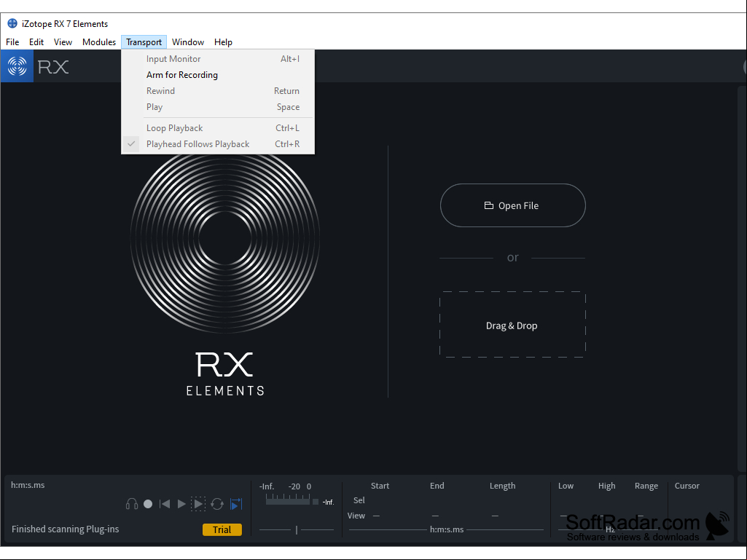Activate the play selection dashed icon
The width and height of the screenshot is (747, 560).
[198, 504]
